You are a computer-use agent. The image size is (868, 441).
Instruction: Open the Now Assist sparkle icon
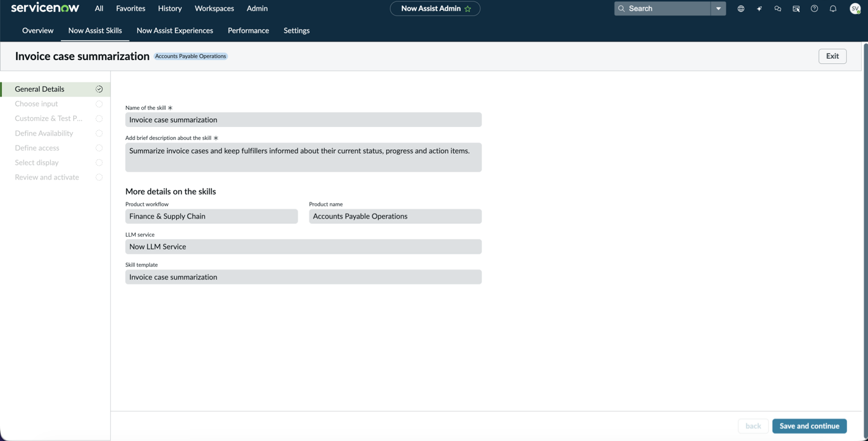(759, 9)
